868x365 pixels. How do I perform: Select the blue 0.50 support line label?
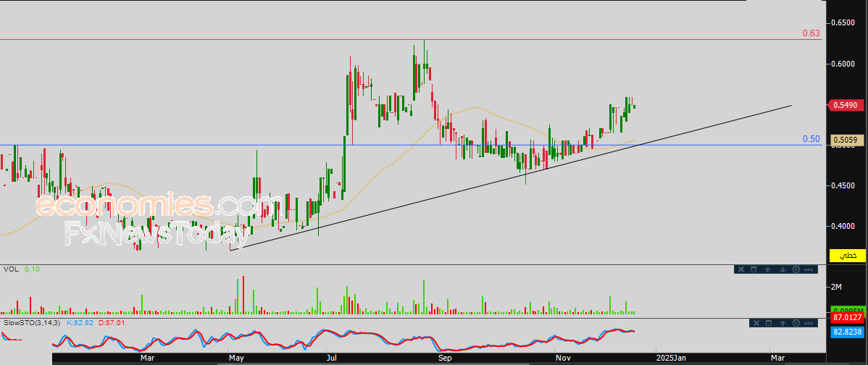(x=811, y=139)
